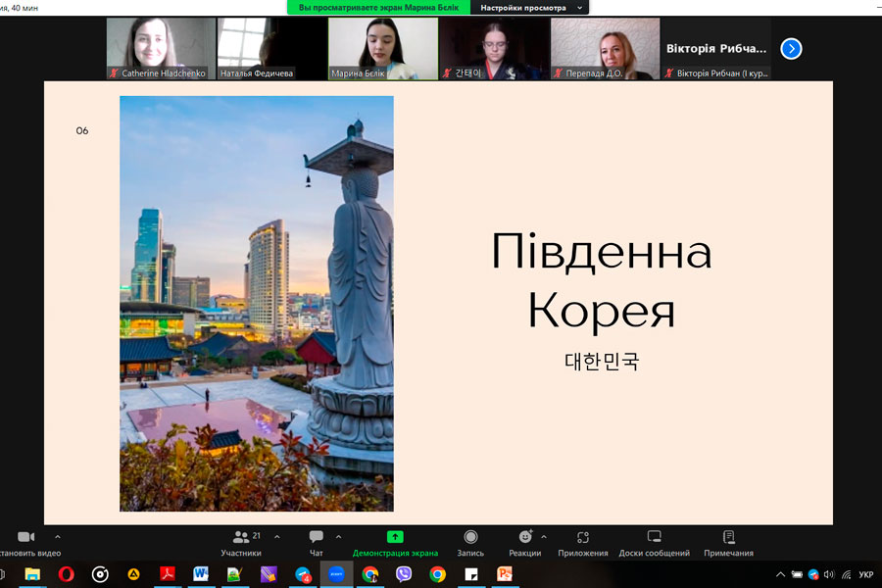Open the Chat panel
The height and width of the screenshot is (588, 882).
coord(317,543)
